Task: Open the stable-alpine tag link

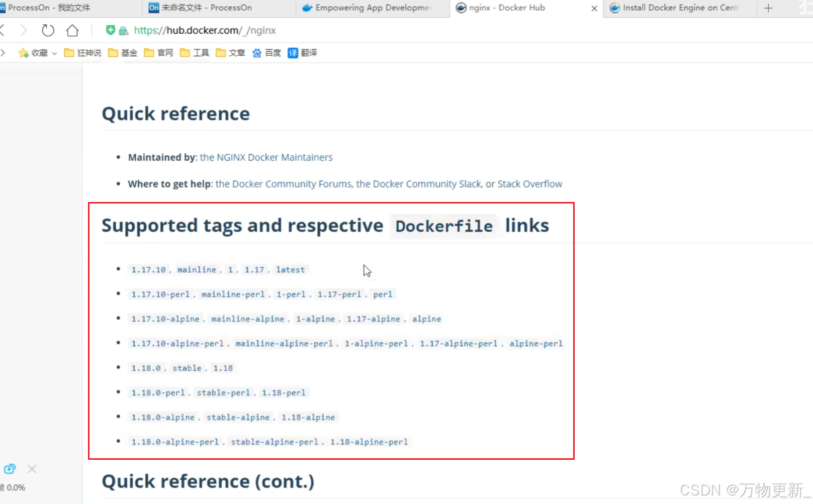Action: [238, 418]
